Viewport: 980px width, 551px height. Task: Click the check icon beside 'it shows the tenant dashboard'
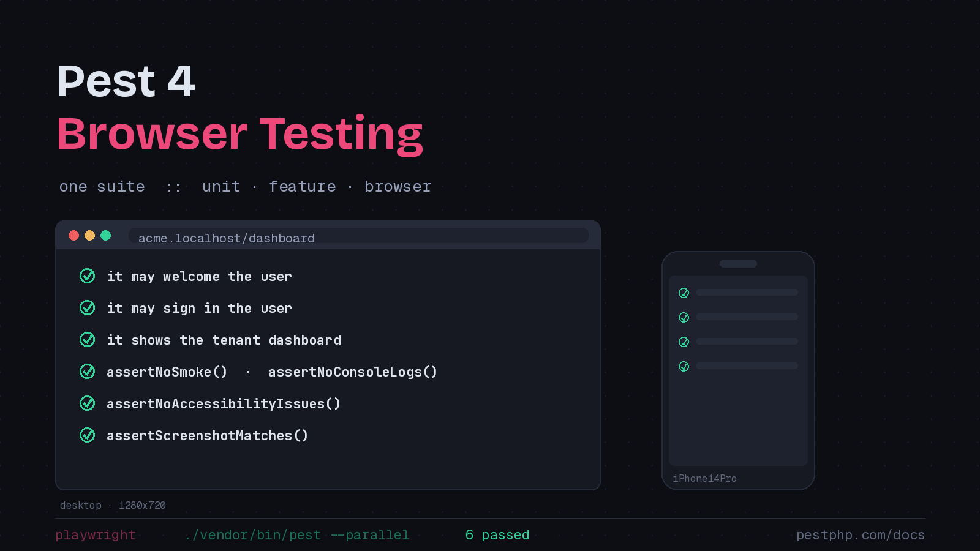[88, 340]
